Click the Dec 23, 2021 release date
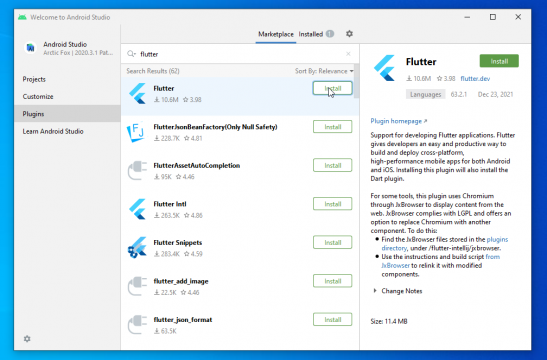This screenshot has width=547, height=360. [x=495, y=95]
